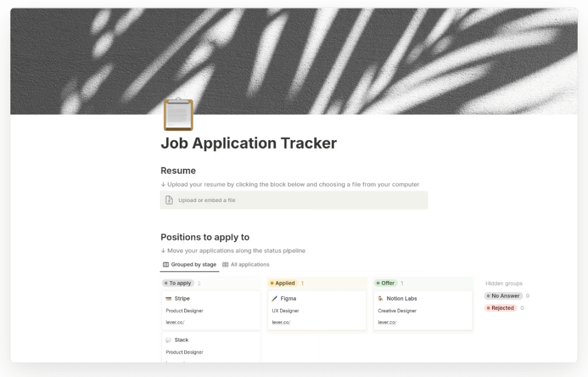This screenshot has width=588, height=377.
Task: Click the board icon on Grouped by stage
Action: 166,265
